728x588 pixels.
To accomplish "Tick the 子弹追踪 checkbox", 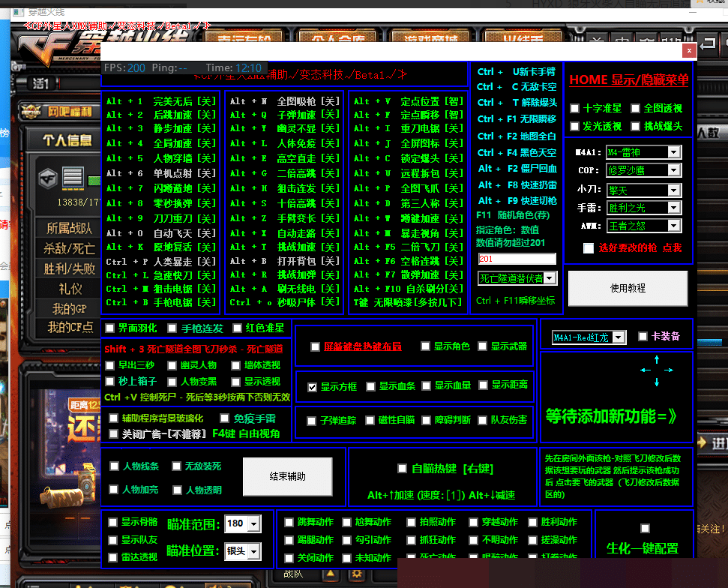I will [x=312, y=421].
